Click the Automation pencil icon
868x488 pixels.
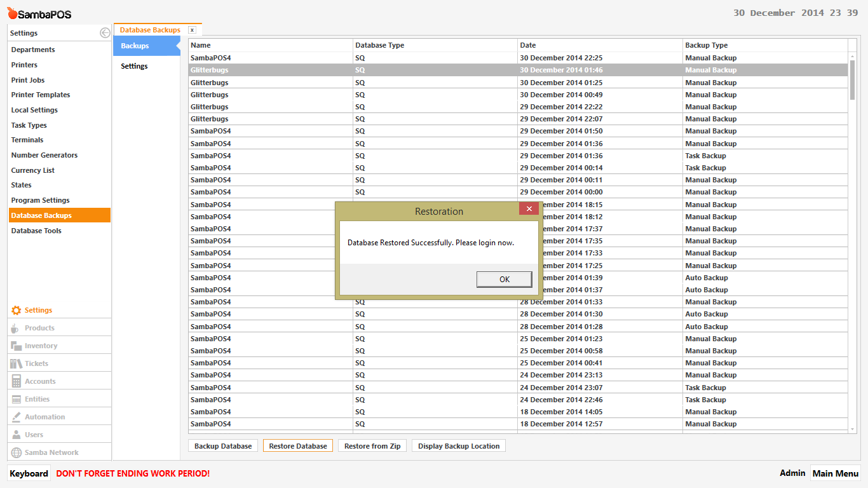(x=16, y=417)
